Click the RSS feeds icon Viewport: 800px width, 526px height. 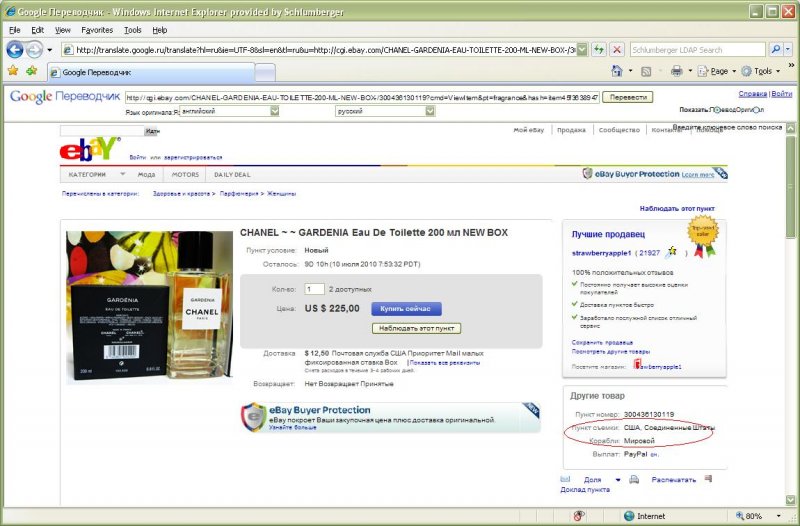pyautogui.click(x=646, y=71)
